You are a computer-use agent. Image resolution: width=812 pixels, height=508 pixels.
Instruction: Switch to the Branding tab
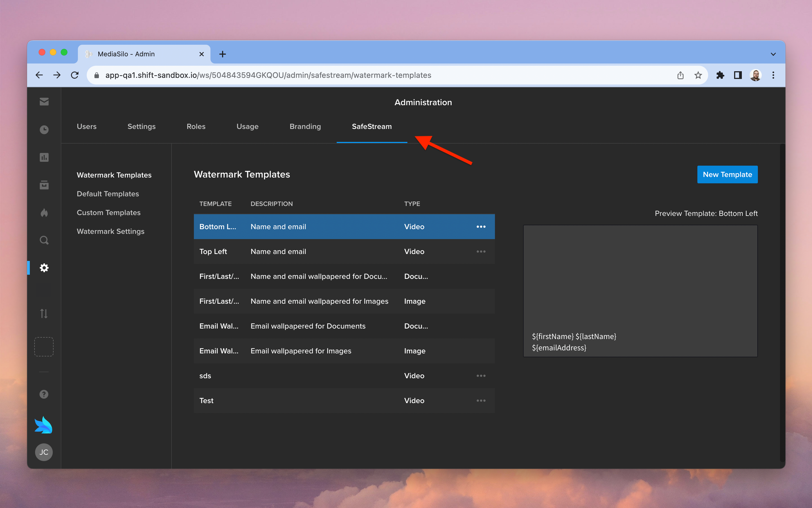[x=305, y=127]
